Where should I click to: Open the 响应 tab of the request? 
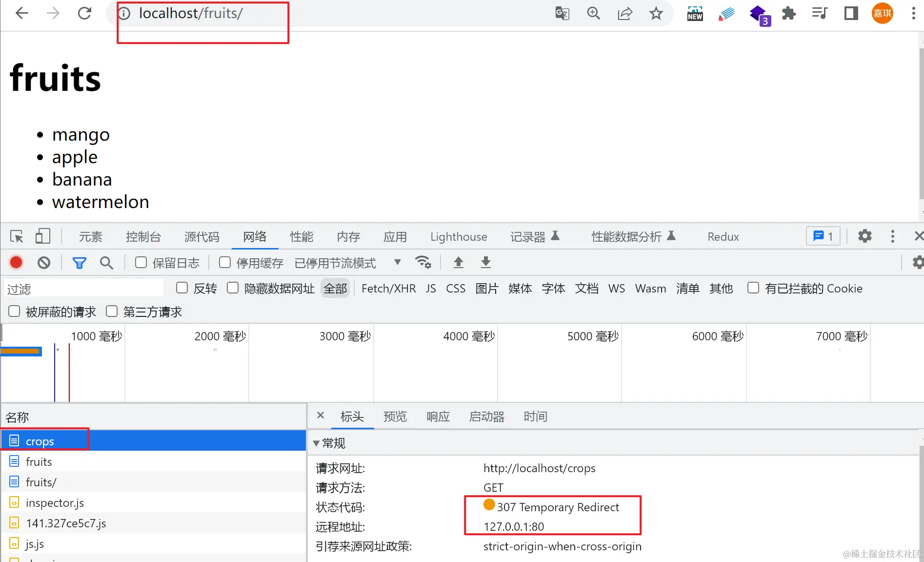pos(438,416)
